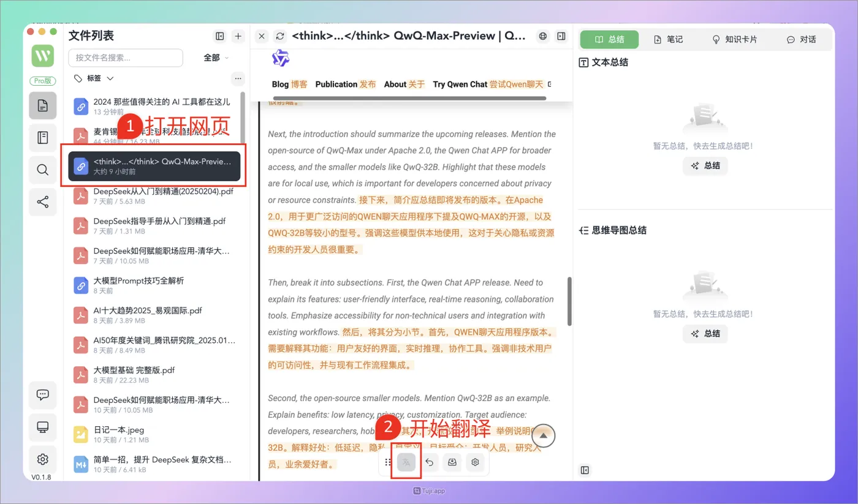This screenshot has height=504, width=858.
Task: Click the translate icon in the floating toolbar
Action: [406, 462]
